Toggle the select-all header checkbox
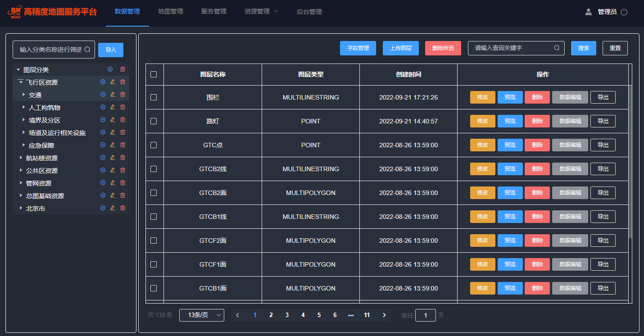Viewport: 644px width, 336px height. [x=154, y=74]
